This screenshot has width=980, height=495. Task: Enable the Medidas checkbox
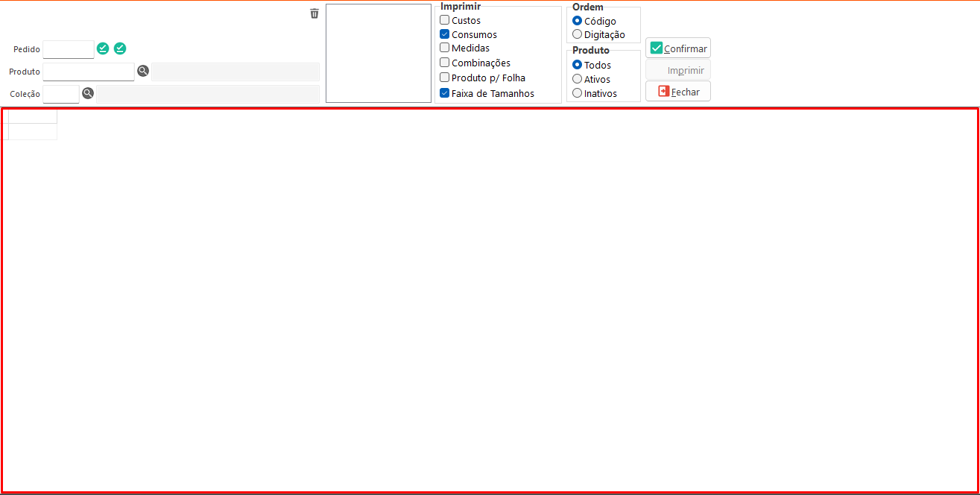(445, 48)
